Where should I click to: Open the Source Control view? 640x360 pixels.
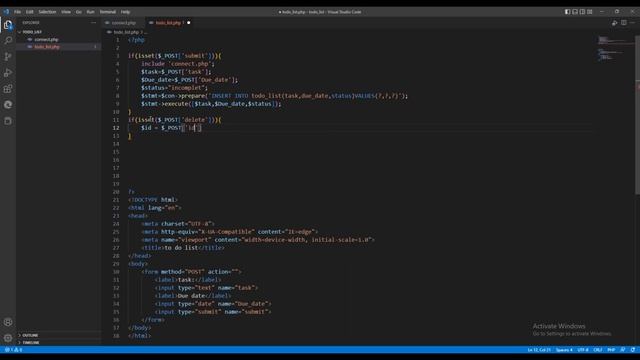pos(8,57)
